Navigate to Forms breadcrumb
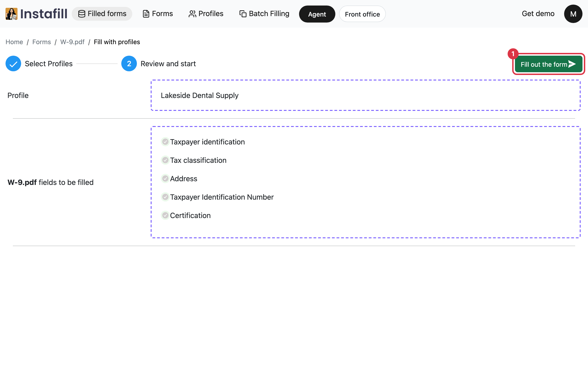 pyautogui.click(x=42, y=42)
